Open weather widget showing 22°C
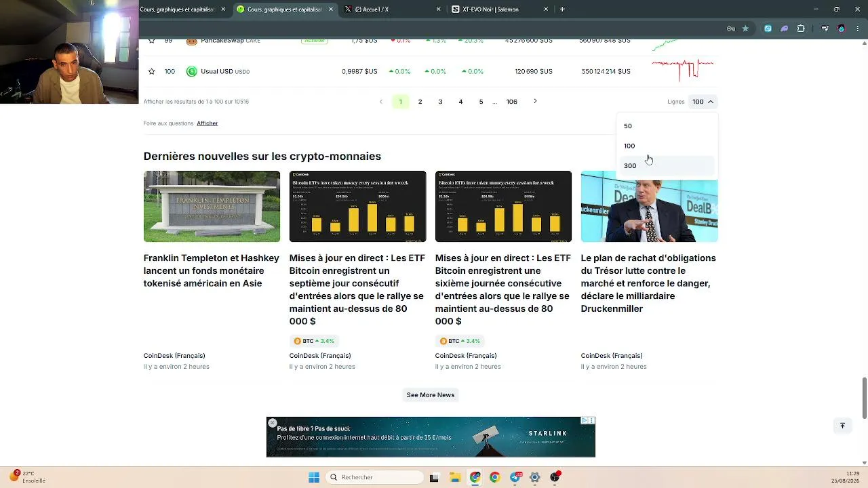The width and height of the screenshot is (868, 488). click(x=28, y=477)
